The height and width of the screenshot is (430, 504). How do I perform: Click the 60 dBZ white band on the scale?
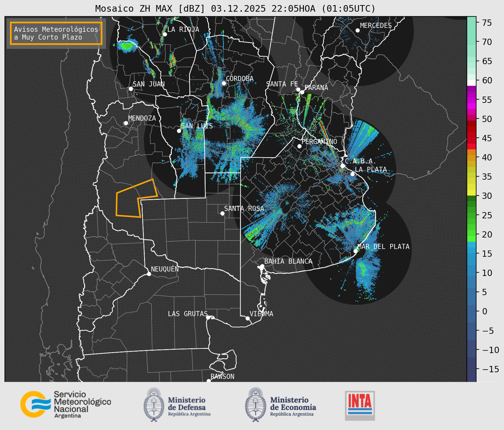[x=471, y=83]
